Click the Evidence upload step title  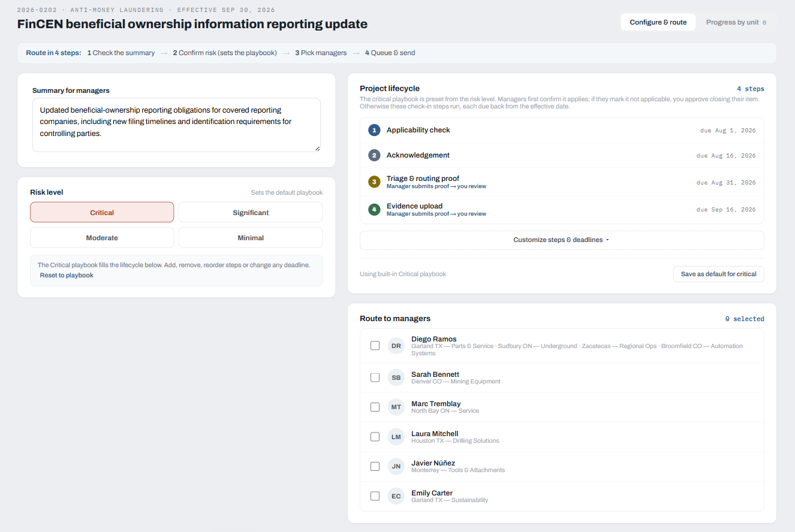click(414, 206)
